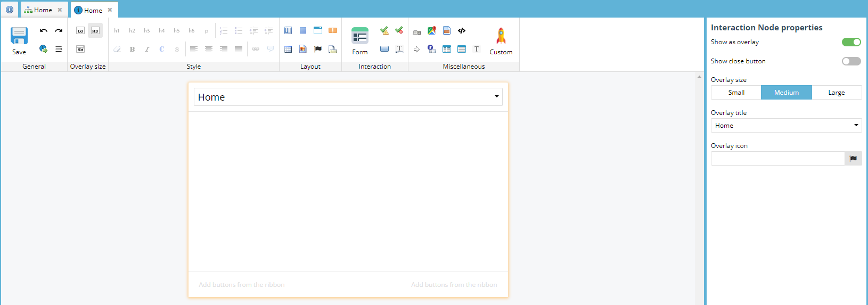Viewport: 868px width, 305px height.
Task: Click the HTML code brackets icon
Action: point(462,31)
